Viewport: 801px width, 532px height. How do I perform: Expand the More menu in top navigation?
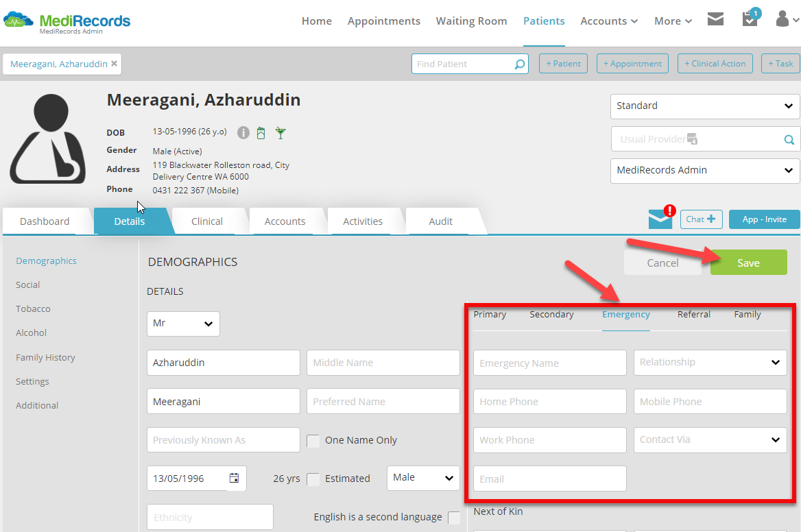coord(673,21)
